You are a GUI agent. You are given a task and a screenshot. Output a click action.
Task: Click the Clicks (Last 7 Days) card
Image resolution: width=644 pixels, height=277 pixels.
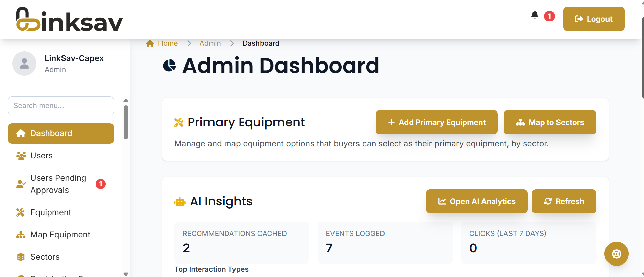(x=528, y=243)
